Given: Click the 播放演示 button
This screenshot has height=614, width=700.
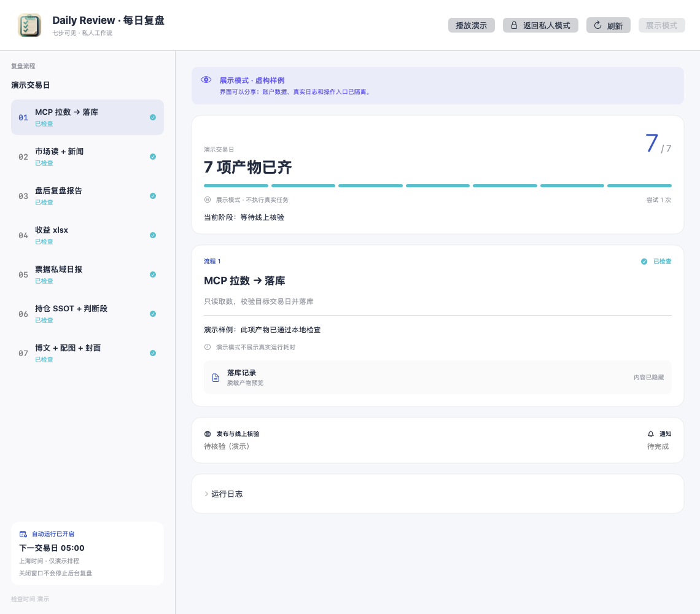Looking at the screenshot, I should (471, 25).
